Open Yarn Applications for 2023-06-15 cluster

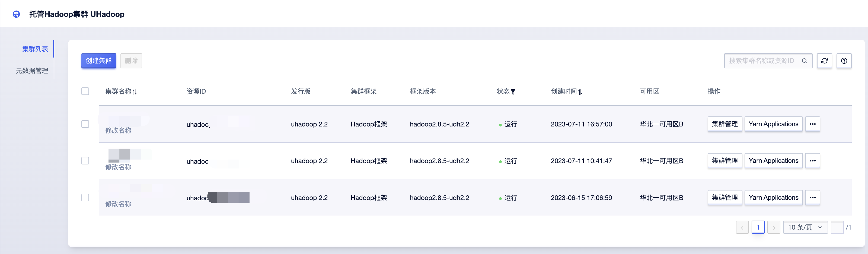(x=773, y=197)
